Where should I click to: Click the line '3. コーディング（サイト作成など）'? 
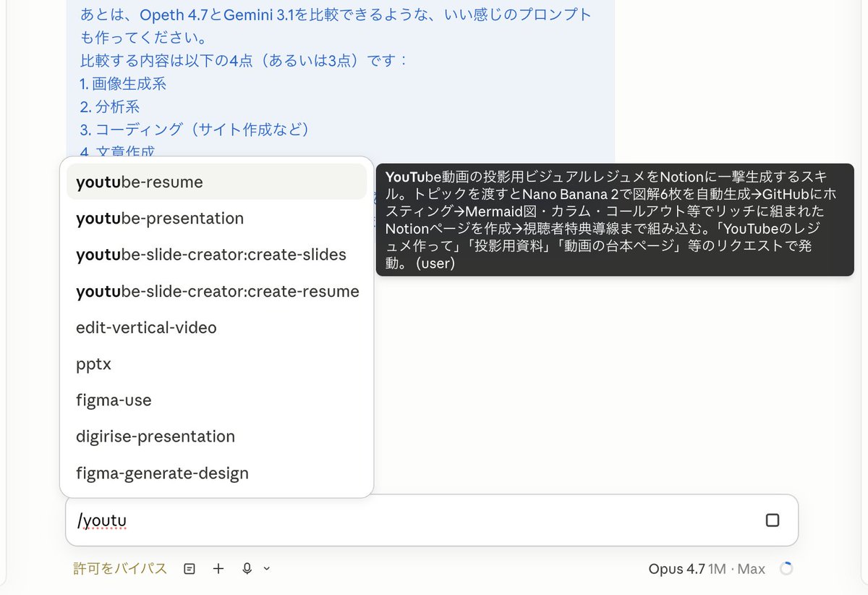pos(195,129)
